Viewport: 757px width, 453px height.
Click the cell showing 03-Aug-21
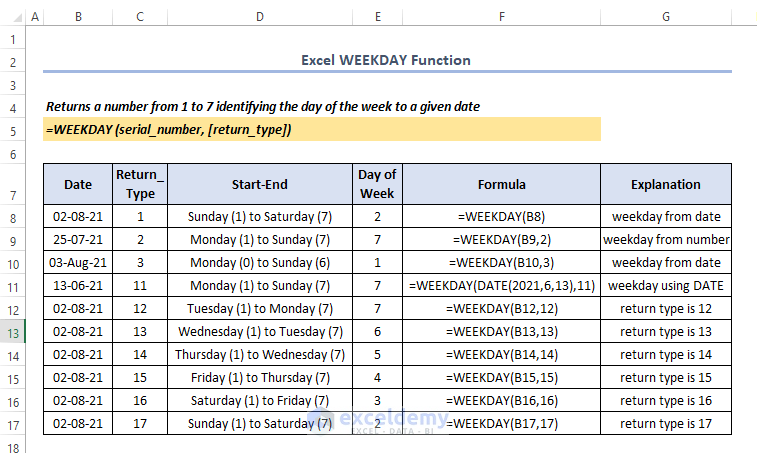[x=78, y=263]
